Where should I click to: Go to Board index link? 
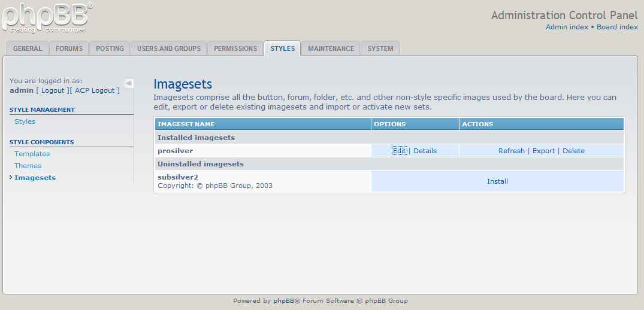(x=617, y=27)
